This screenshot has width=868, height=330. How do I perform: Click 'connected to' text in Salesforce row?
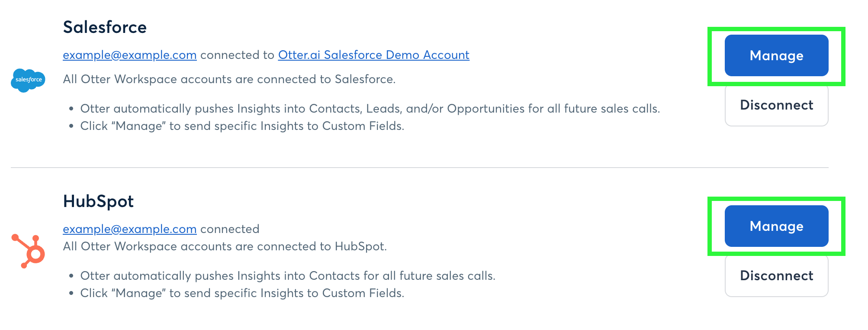(x=238, y=55)
